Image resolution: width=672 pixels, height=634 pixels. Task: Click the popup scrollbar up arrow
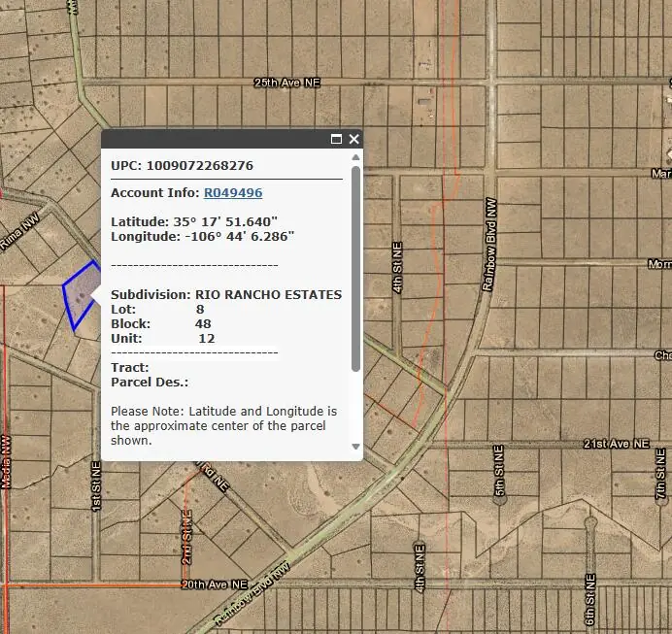pyautogui.click(x=355, y=156)
